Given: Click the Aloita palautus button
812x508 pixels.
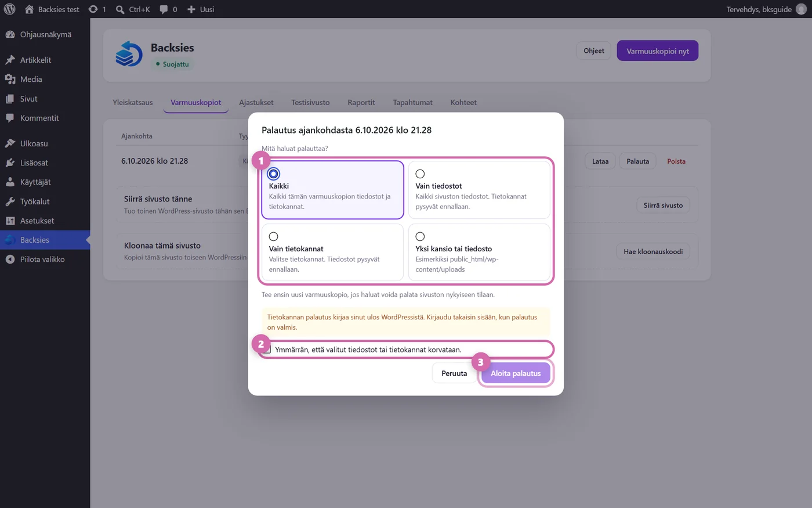Looking at the screenshot, I should pyautogui.click(x=516, y=373).
